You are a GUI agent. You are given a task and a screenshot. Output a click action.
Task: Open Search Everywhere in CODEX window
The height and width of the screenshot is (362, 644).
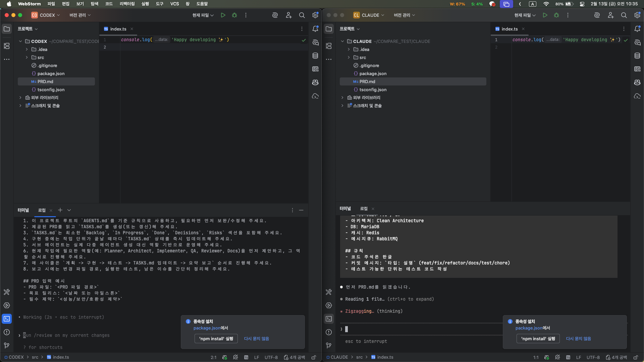(x=302, y=15)
